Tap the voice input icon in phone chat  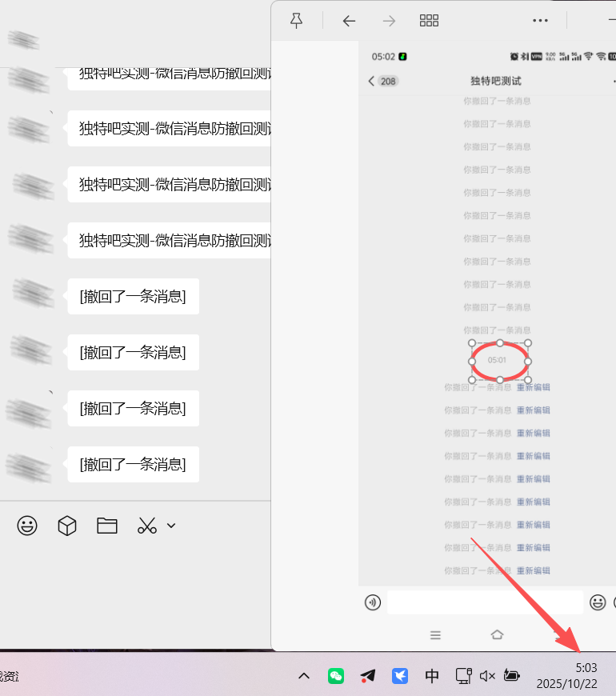pos(373,602)
